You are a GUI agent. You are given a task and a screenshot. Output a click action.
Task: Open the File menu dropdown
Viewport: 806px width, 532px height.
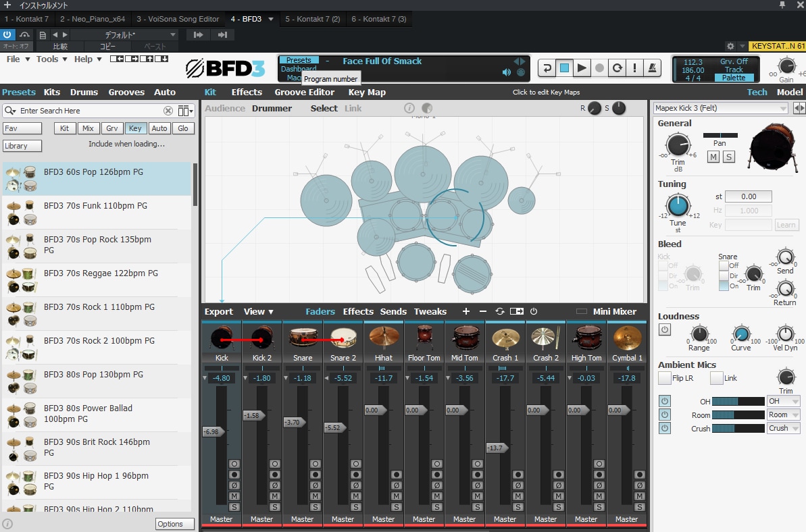pos(18,59)
